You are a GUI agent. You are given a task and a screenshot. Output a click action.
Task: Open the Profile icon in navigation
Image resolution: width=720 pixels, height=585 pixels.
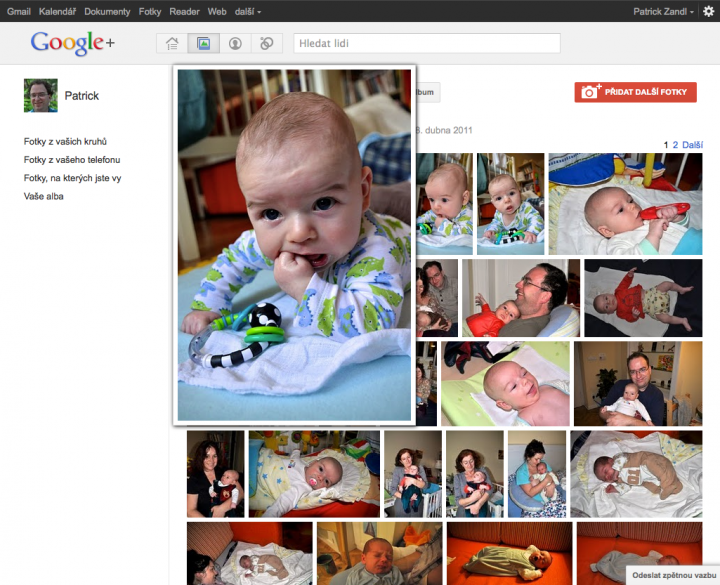[235, 43]
